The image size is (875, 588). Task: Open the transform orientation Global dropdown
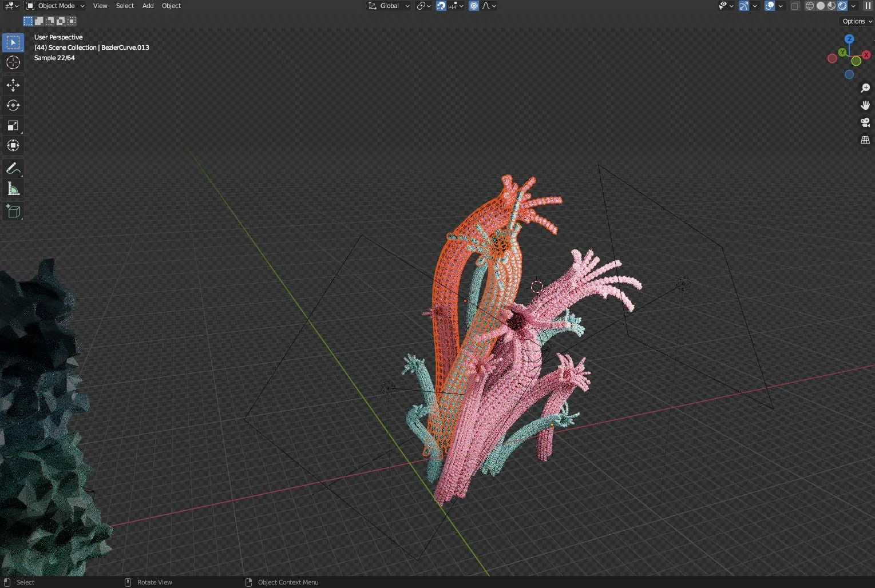click(x=389, y=6)
